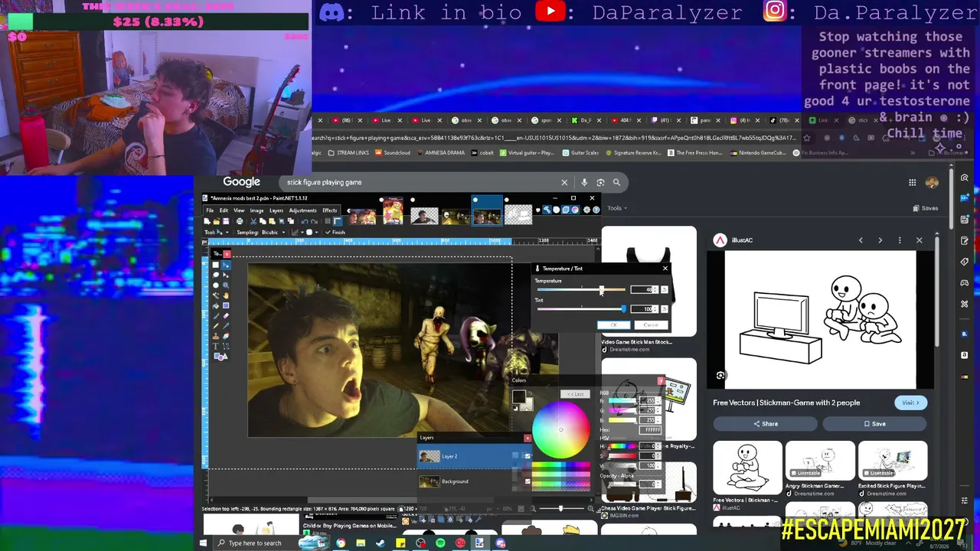
Task: Adjust the Tint slider handle
Action: click(623, 308)
